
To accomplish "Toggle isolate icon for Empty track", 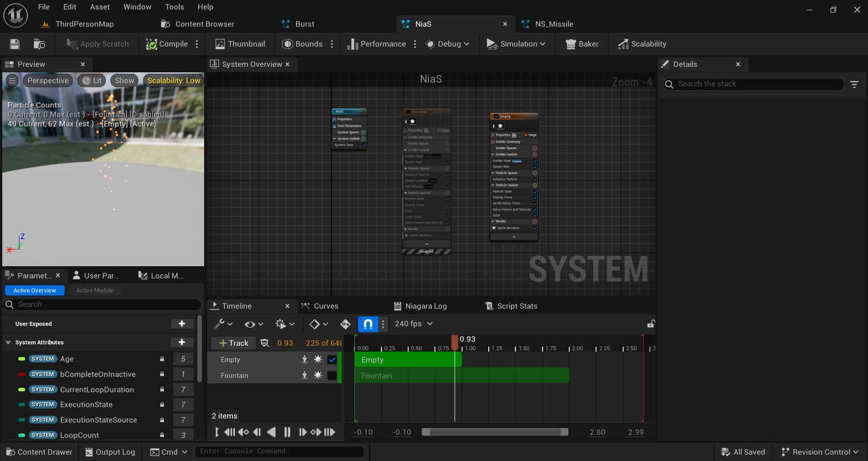I will (x=305, y=359).
